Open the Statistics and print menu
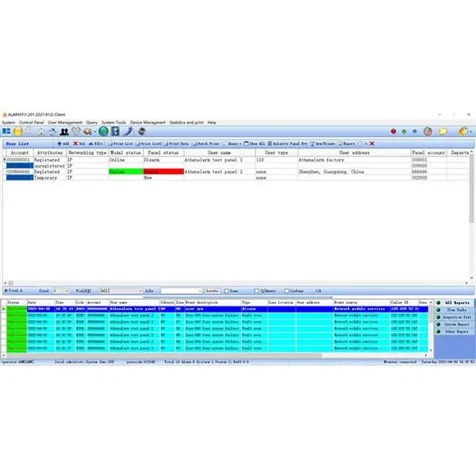The height and width of the screenshot is (476, 476). 186,122
